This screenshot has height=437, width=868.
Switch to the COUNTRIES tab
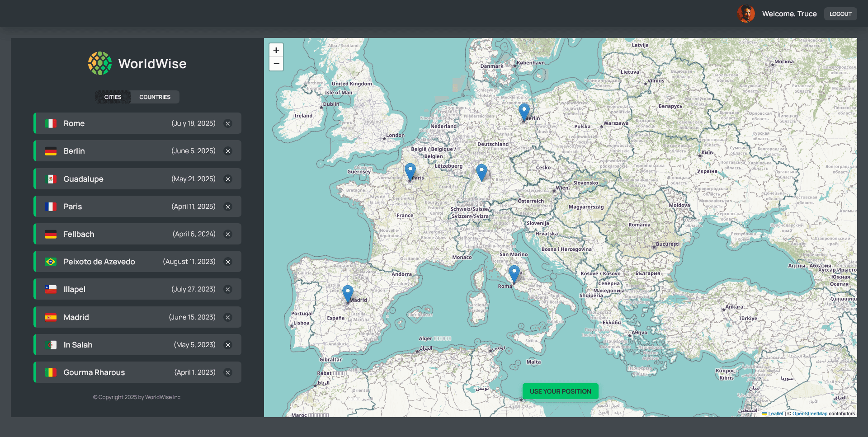click(x=155, y=97)
